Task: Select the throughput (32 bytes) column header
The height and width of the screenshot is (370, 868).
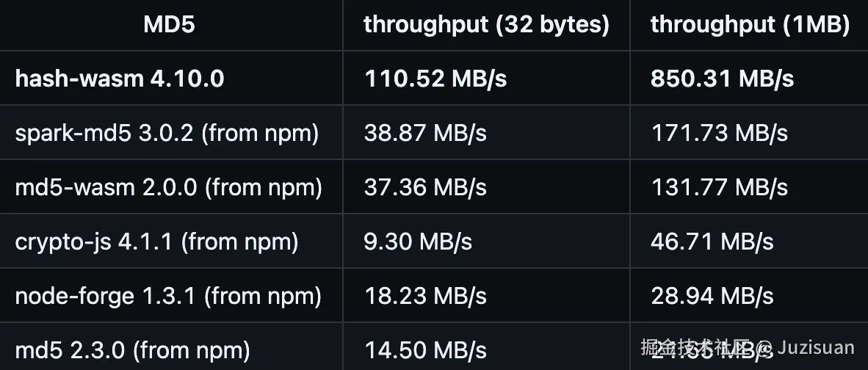Action: (x=486, y=25)
